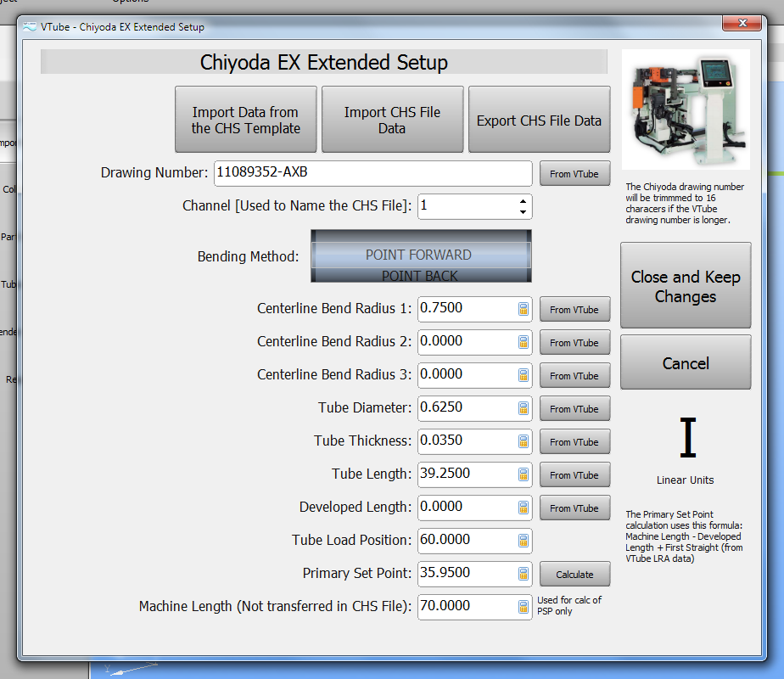
Task: Select POINT BACK bending method
Action: pos(420,276)
